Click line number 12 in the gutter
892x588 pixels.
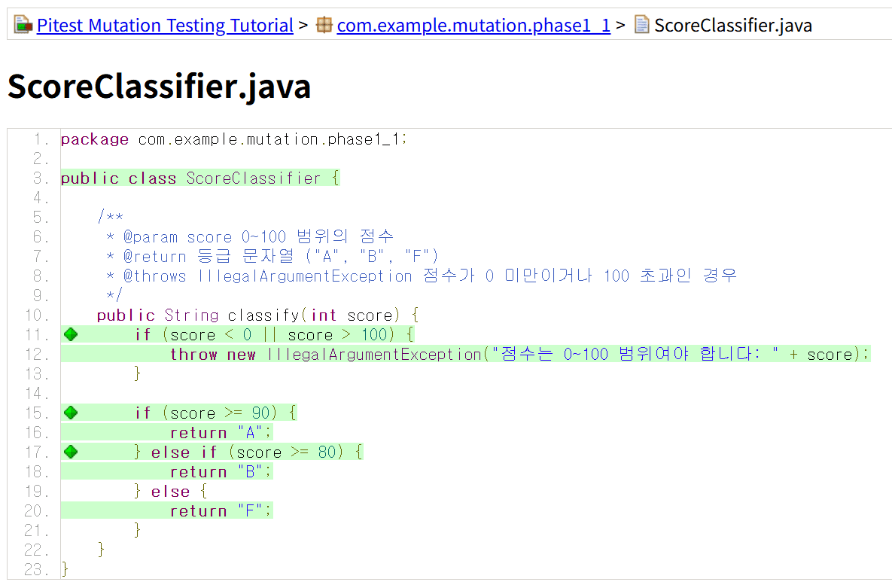(37, 354)
